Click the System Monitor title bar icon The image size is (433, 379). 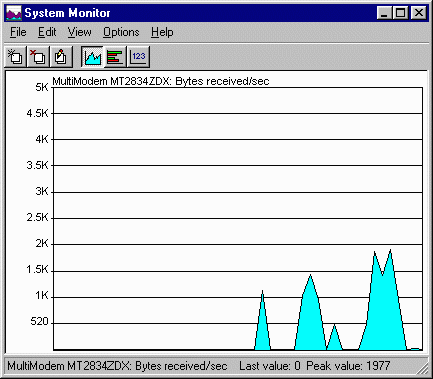click(x=14, y=13)
